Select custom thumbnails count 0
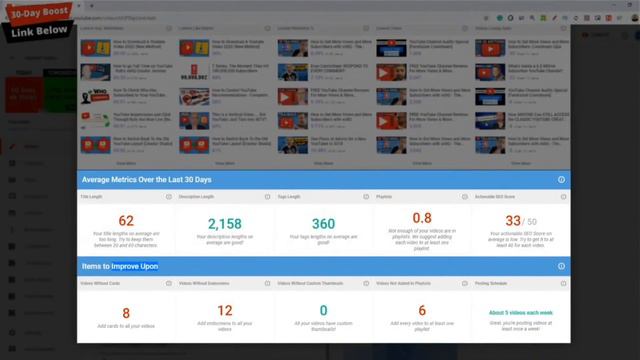The image size is (640, 360). coord(324,311)
